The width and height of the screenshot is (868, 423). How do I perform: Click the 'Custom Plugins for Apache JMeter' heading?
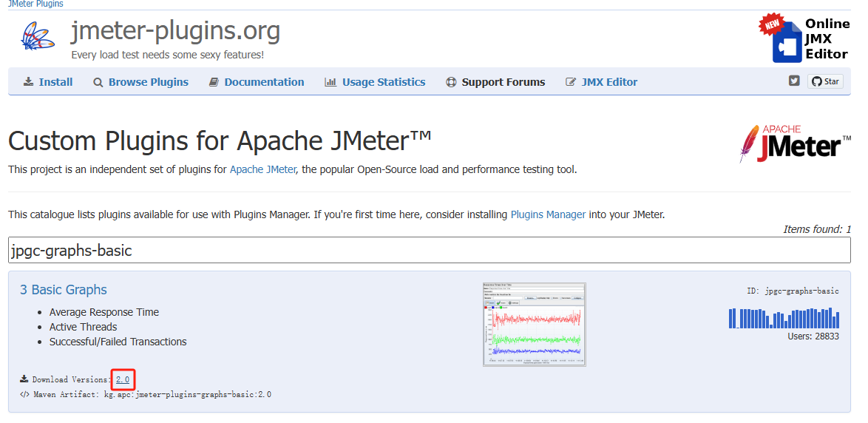coord(220,141)
